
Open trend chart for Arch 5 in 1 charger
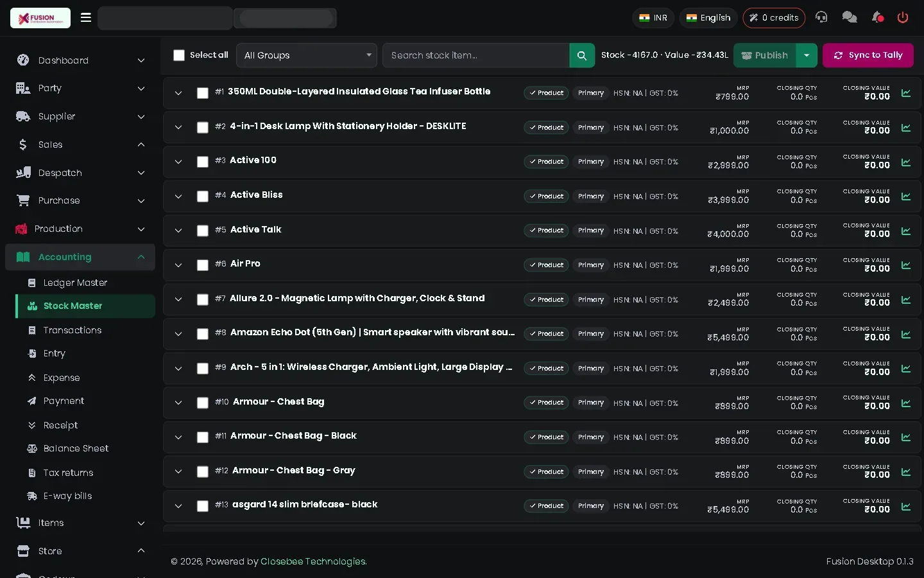coord(906,369)
